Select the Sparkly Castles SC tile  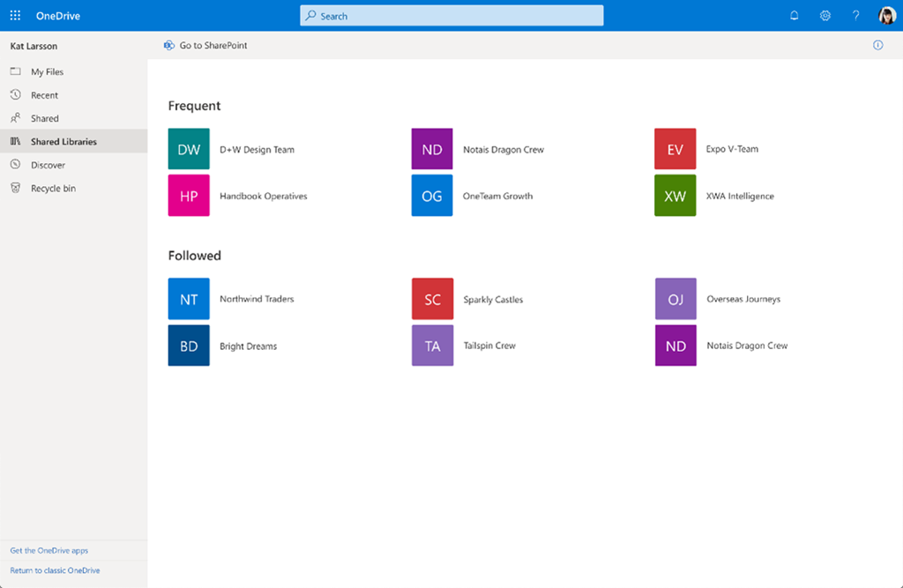point(432,299)
